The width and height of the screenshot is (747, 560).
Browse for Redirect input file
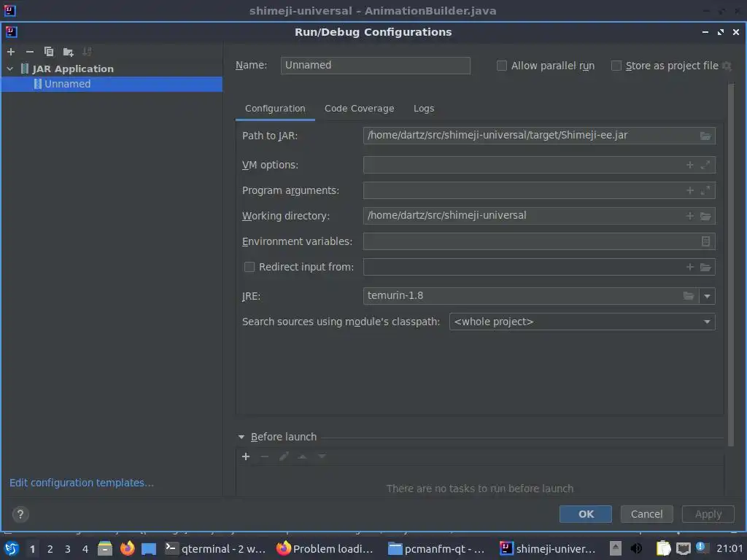[705, 267]
